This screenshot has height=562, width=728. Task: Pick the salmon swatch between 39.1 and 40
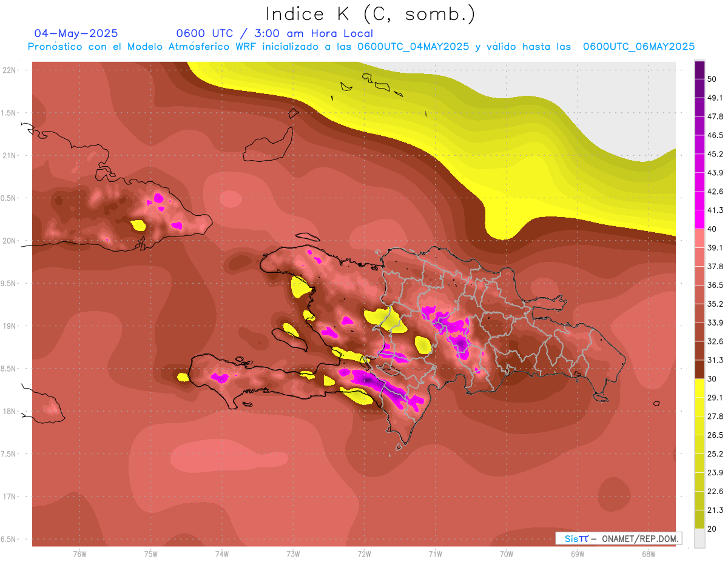coord(699,238)
